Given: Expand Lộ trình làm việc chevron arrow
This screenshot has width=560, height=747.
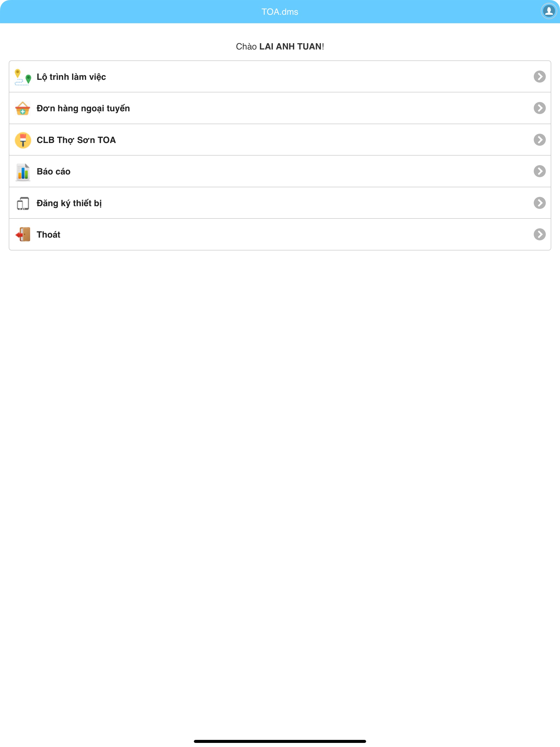Looking at the screenshot, I should 539,77.
